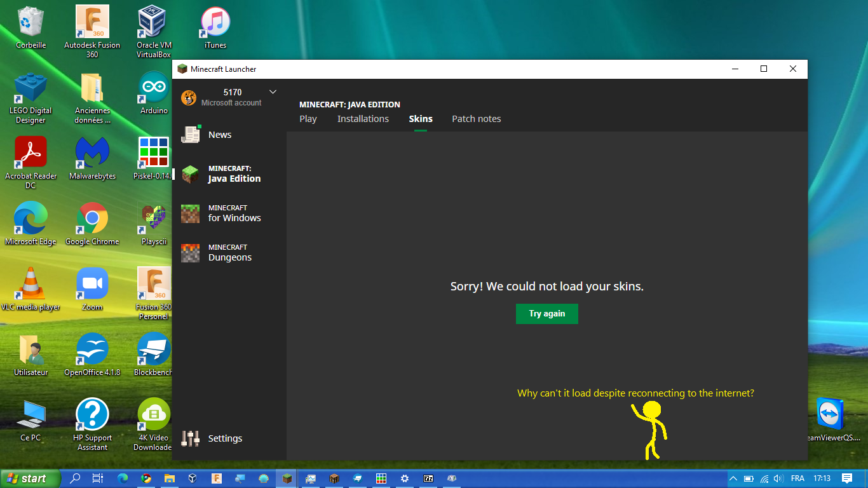Open the Settings gear in taskbar
The height and width of the screenshot is (488, 868).
click(405, 478)
